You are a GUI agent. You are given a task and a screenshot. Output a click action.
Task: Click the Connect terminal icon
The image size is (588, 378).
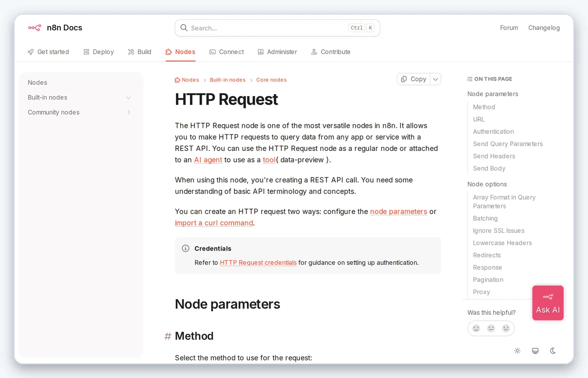[212, 52]
